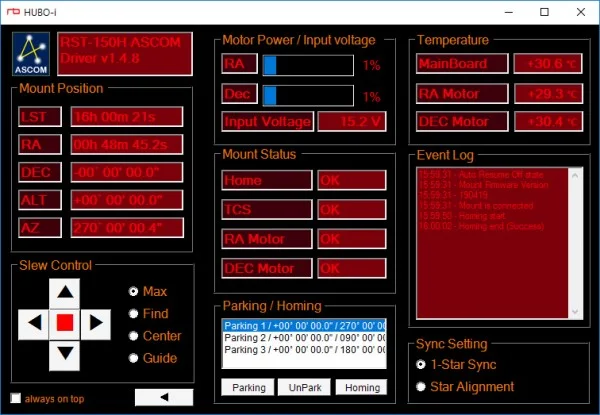The height and width of the screenshot is (415, 600).
Task: Click the HUBO-i title bar logo
Action: pos(13,12)
